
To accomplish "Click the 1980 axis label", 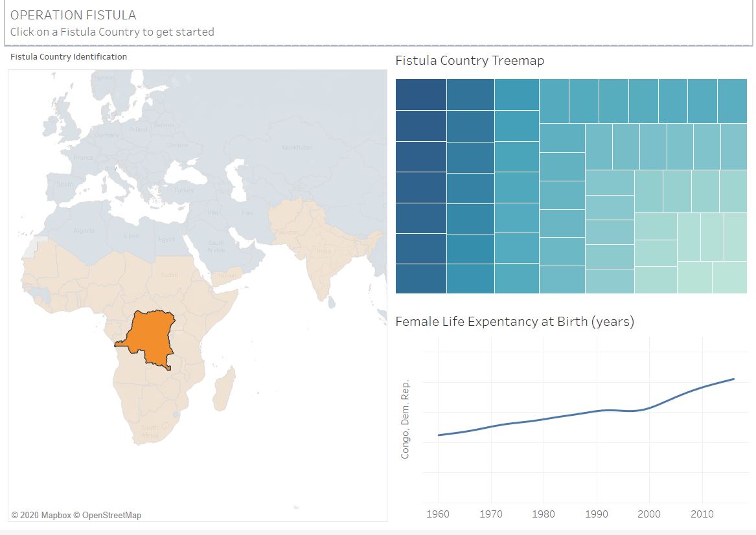I will 544,514.
